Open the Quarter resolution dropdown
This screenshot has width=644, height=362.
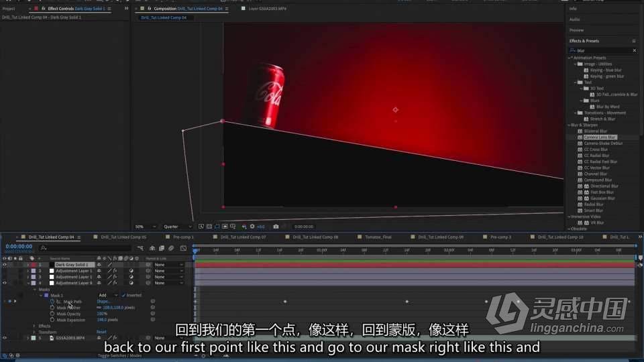tap(177, 227)
